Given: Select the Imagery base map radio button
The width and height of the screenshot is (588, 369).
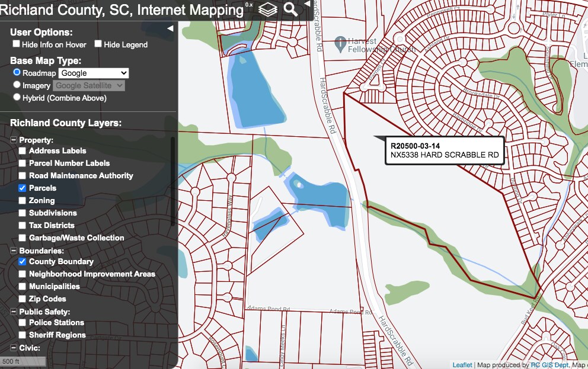Looking at the screenshot, I should click(x=17, y=85).
